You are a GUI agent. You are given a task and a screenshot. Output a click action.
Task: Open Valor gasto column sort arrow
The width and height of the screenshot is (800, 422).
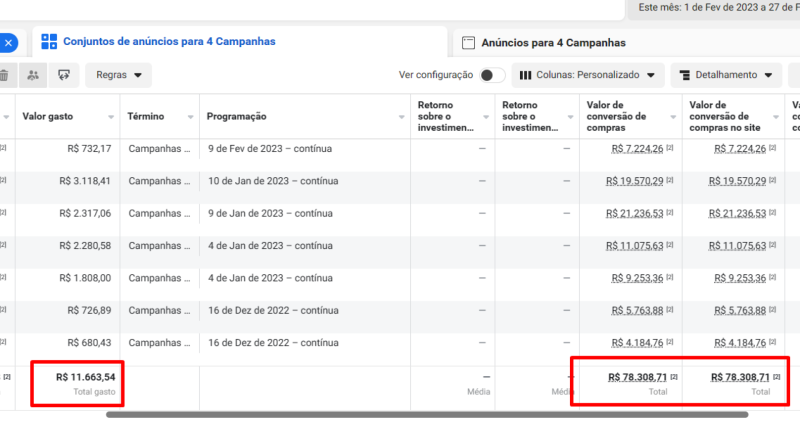[111, 117]
